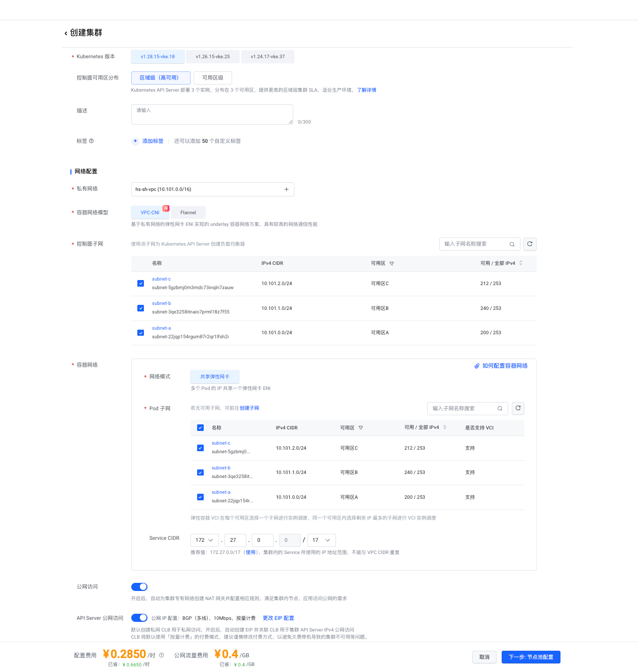Refresh the control plane subnet list

tap(530, 244)
